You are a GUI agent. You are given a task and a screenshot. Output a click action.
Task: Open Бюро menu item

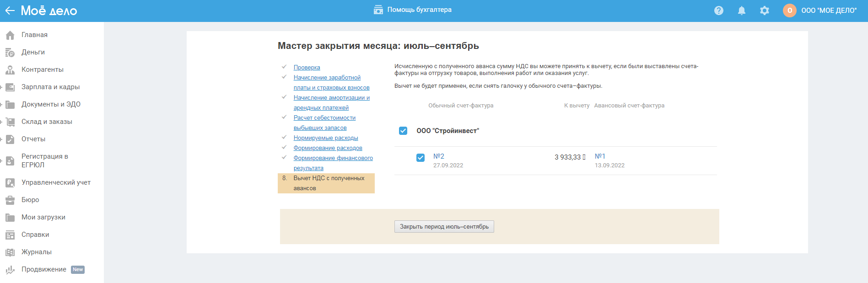pos(30,200)
